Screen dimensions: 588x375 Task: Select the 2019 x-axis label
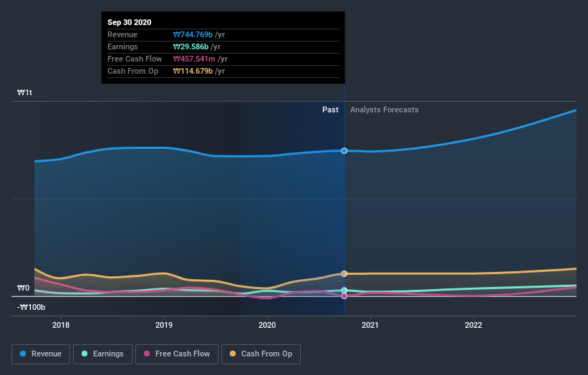pyautogui.click(x=164, y=325)
